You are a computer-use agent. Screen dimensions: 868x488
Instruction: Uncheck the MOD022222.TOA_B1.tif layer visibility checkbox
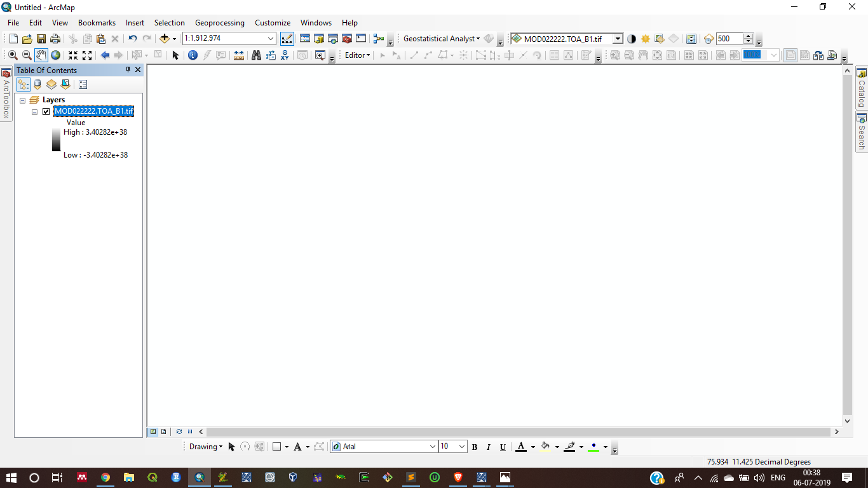46,112
